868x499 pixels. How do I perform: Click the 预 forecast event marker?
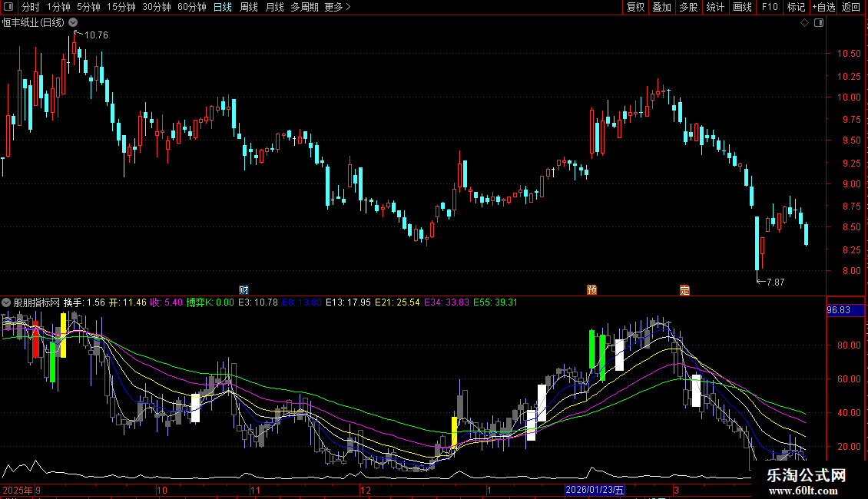[x=591, y=290]
